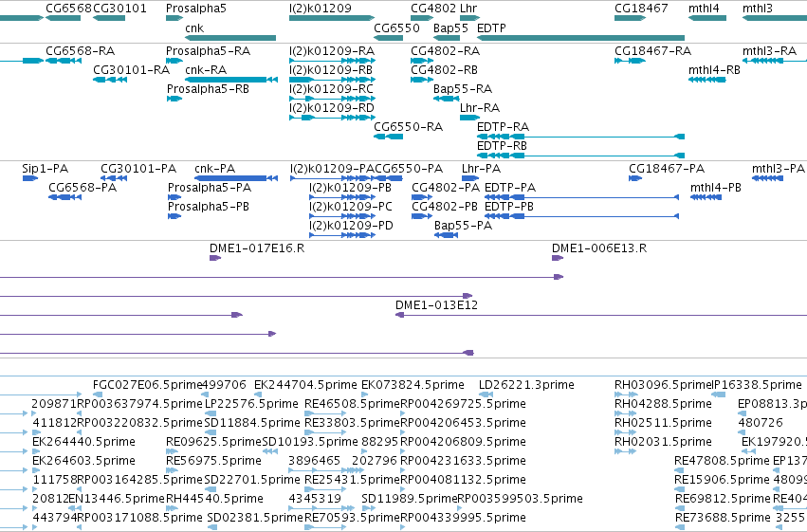Image resolution: width=807 pixels, height=532 pixels.
Task: Click the CG6568-PA protein label
Action: click(x=83, y=188)
